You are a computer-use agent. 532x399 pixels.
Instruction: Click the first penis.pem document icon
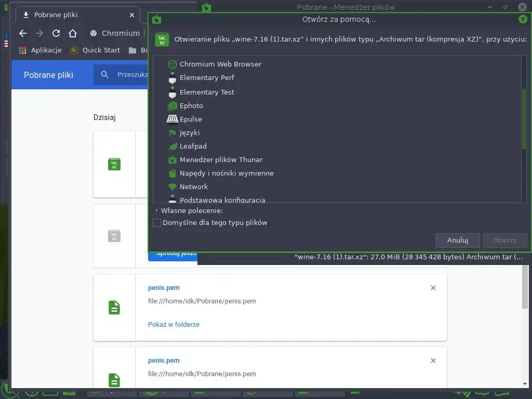click(114, 308)
